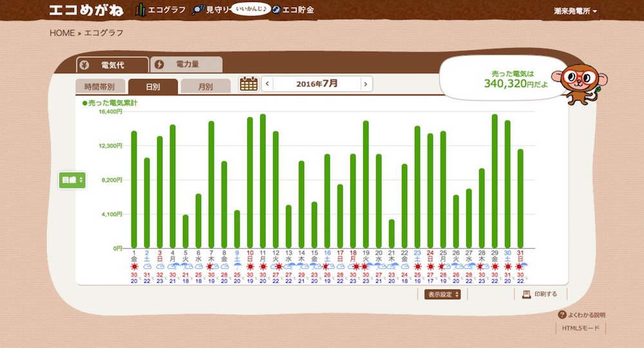Click the 4,100円 axis label
This screenshot has width=644, height=348.
[111, 214]
